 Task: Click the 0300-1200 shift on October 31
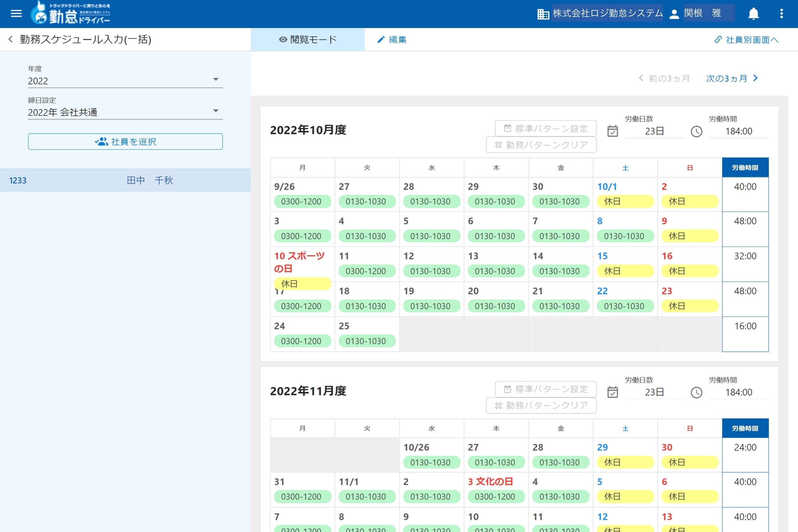point(302,496)
